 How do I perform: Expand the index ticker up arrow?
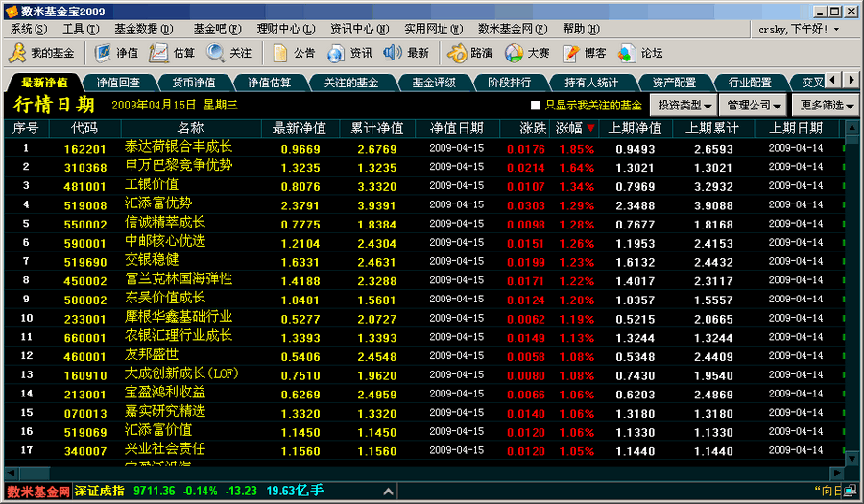388,491
